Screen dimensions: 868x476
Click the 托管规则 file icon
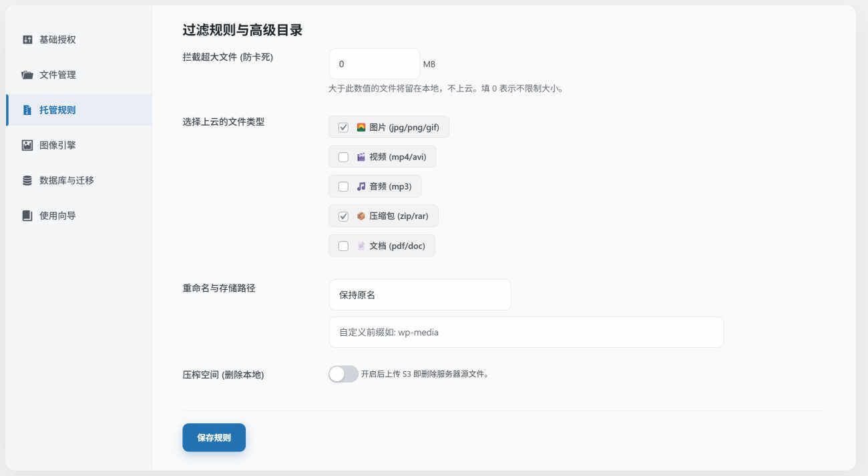27,110
